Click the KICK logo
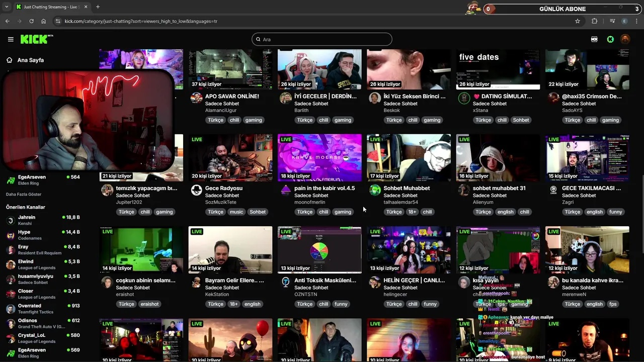 click(36, 39)
